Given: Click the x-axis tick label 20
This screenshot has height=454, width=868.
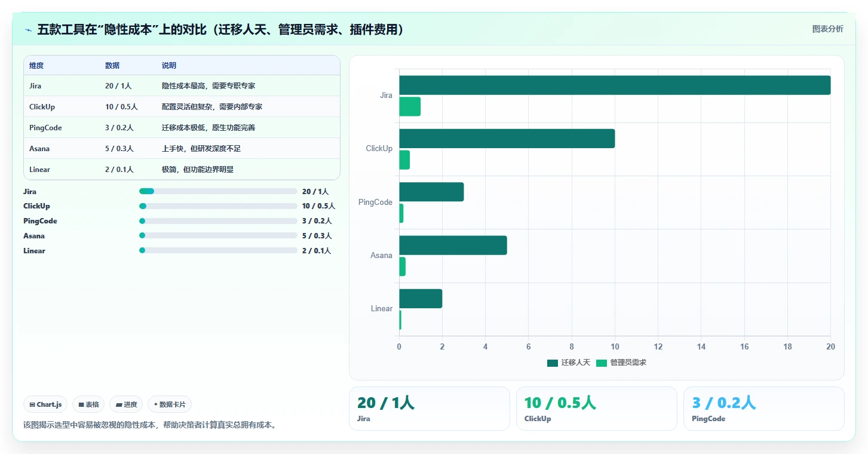Looking at the screenshot, I should 830,347.
